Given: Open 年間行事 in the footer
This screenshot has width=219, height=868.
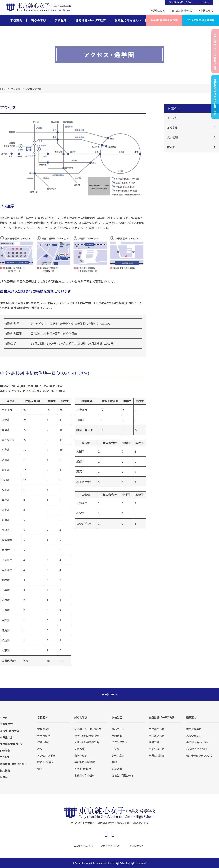Looking at the screenshot, I should 117,736.
